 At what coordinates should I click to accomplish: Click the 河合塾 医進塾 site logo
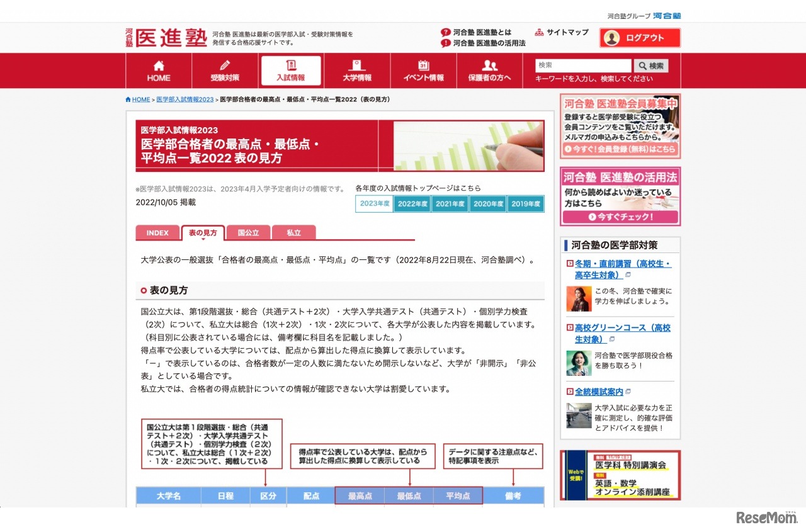click(166, 37)
